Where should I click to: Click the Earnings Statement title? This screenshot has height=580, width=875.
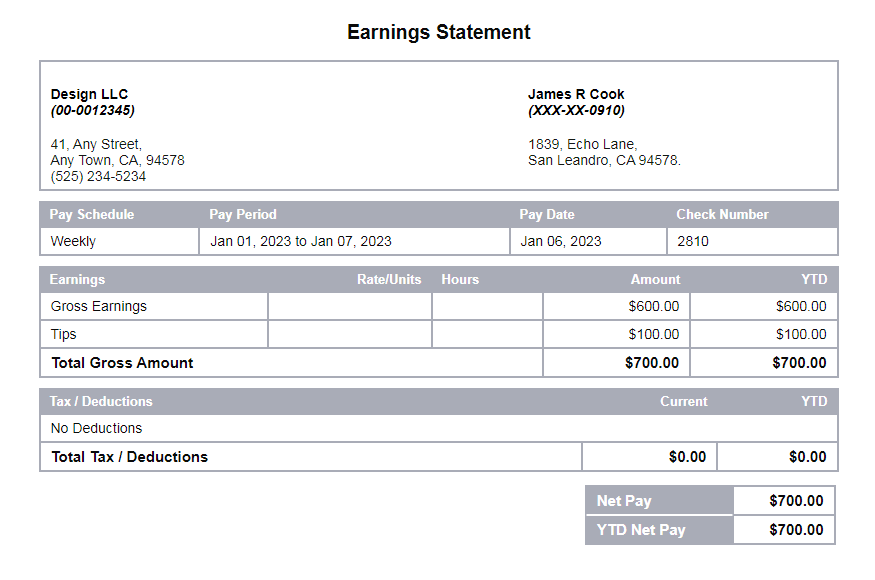click(x=438, y=32)
